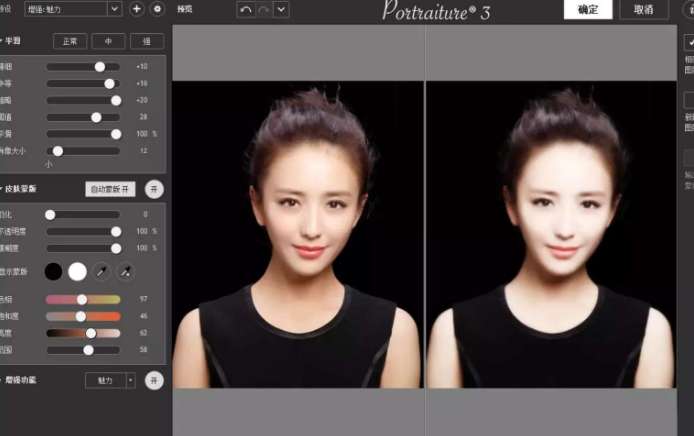Click the slider handle showing +16
This screenshot has height=436, width=694.
coord(109,84)
